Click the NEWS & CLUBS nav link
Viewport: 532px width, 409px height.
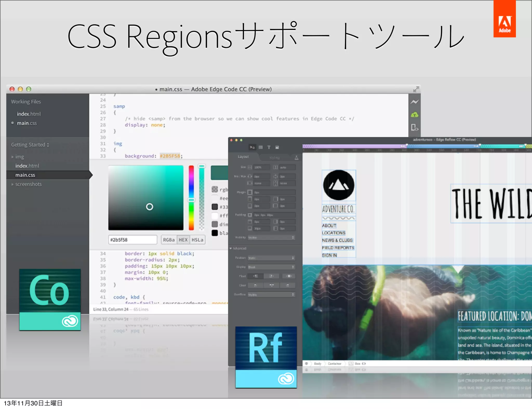[x=337, y=240]
